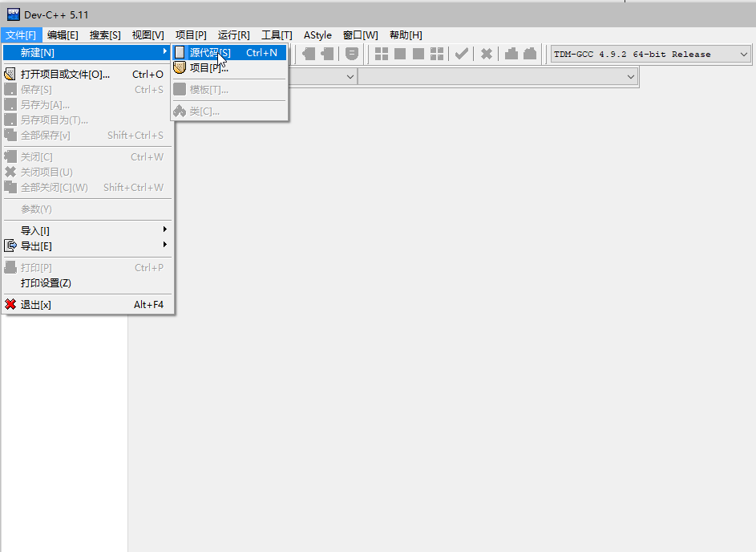Click the 参数(Y) menu entry
The height and width of the screenshot is (552, 756).
87,209
